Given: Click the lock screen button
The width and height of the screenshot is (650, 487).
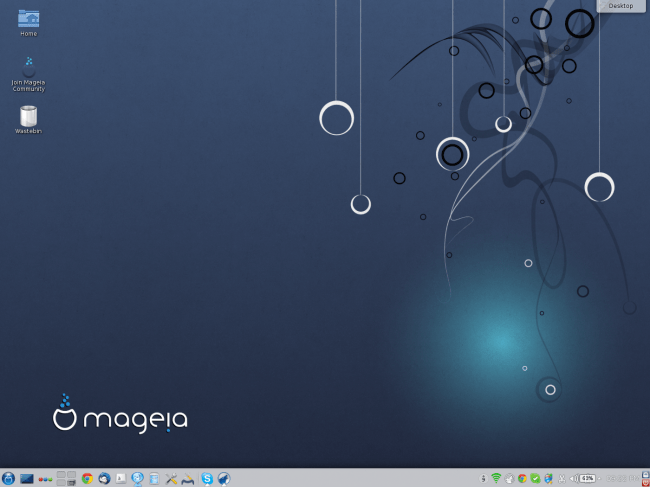Looking at the screenshot, I should (646, 475).
